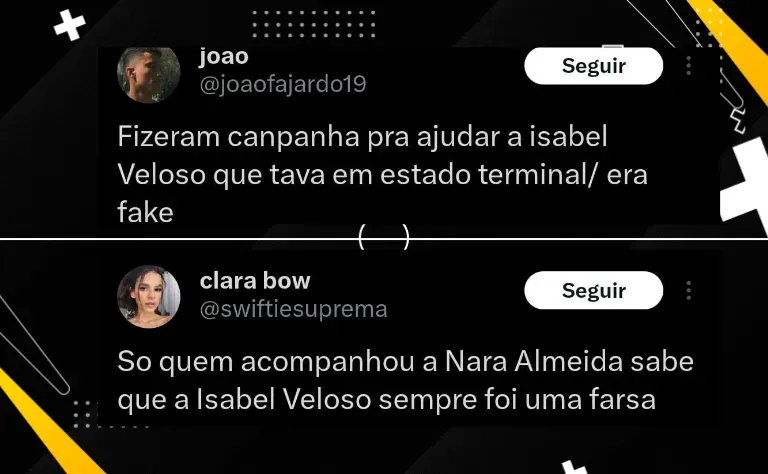Click the parentheses handle on the divider line
The image size is (768, 474).
(384, 237)
